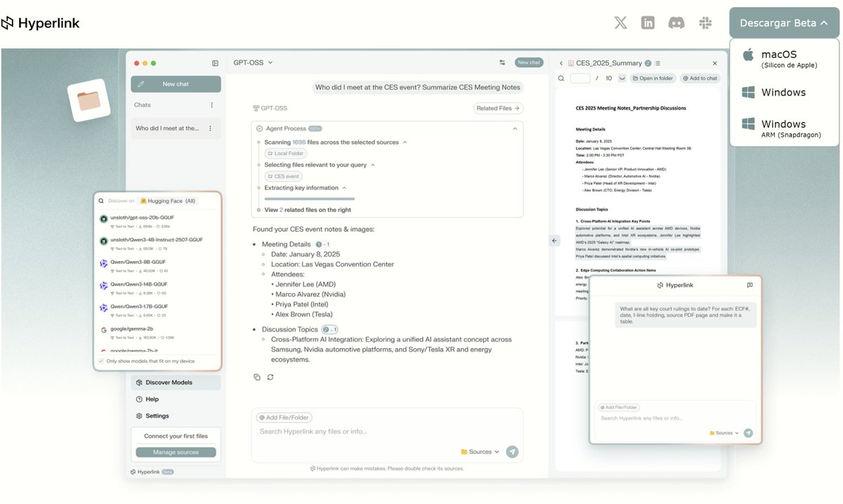Click the document preview search icon
The height and width of the screenshot is (504, 843).
pyautogui.click(x=561, y=79)
